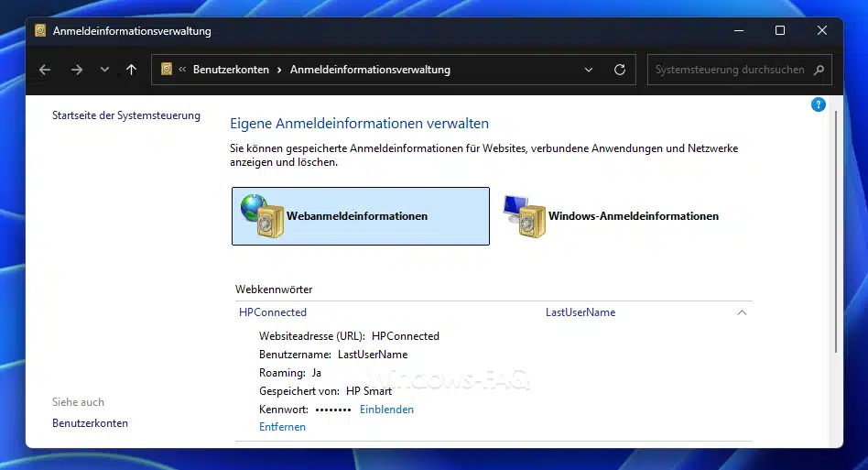Click the vertical scrollbar thumb
868x470 pixels.
tap(836, 231)
